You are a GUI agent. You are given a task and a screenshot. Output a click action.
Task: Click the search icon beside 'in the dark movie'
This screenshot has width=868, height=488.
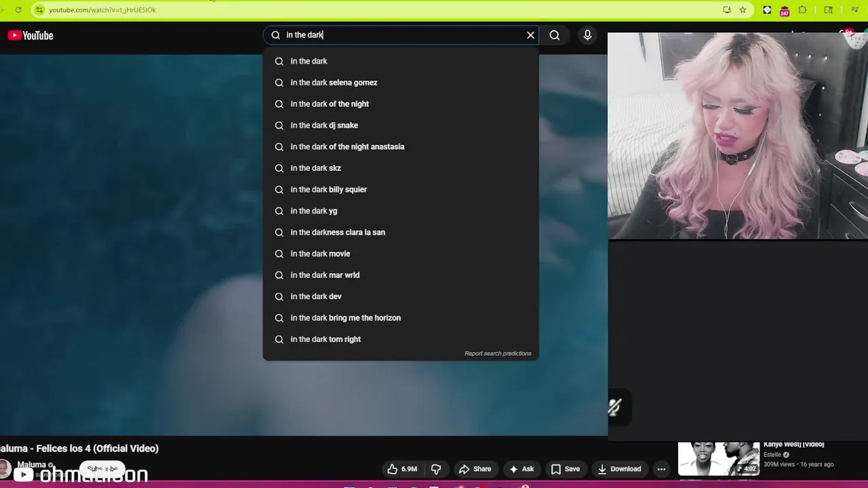pos(279,253)
